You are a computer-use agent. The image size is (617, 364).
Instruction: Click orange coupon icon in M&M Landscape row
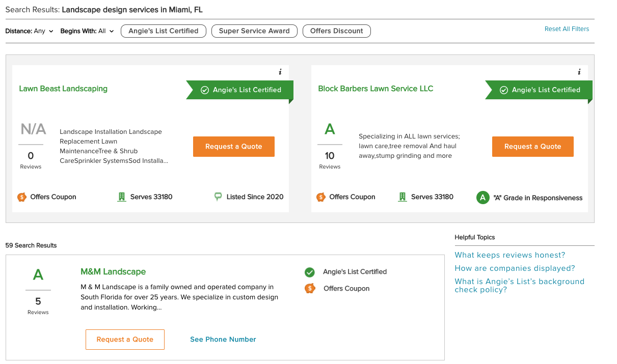[310, 289]
